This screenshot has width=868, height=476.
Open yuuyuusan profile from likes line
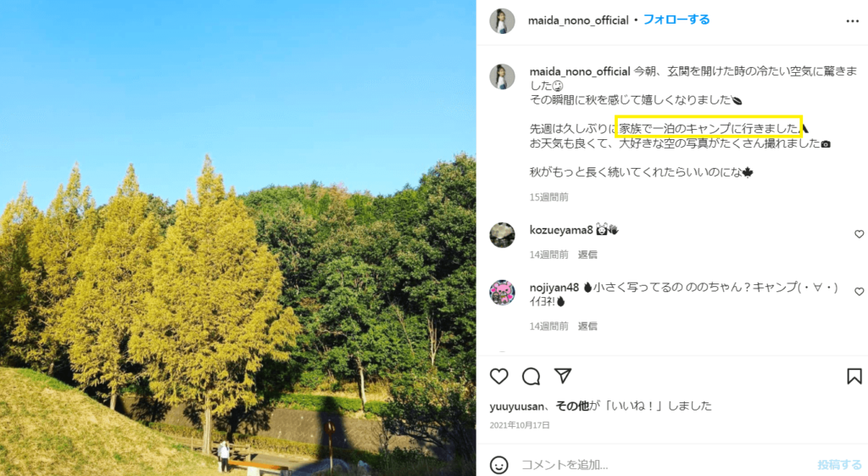click(x=516, y=406)
